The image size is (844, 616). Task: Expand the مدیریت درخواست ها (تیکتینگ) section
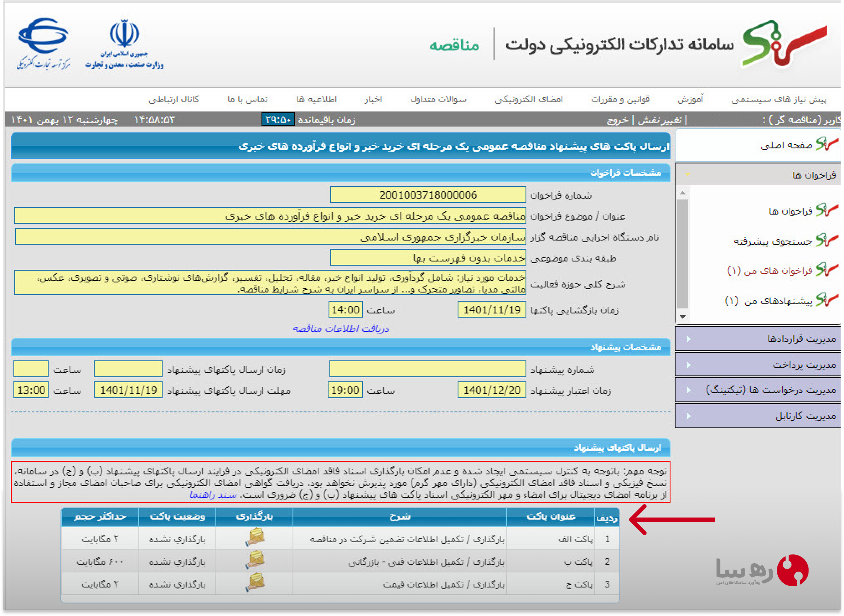pyautogui.click(x=758, y=390)
